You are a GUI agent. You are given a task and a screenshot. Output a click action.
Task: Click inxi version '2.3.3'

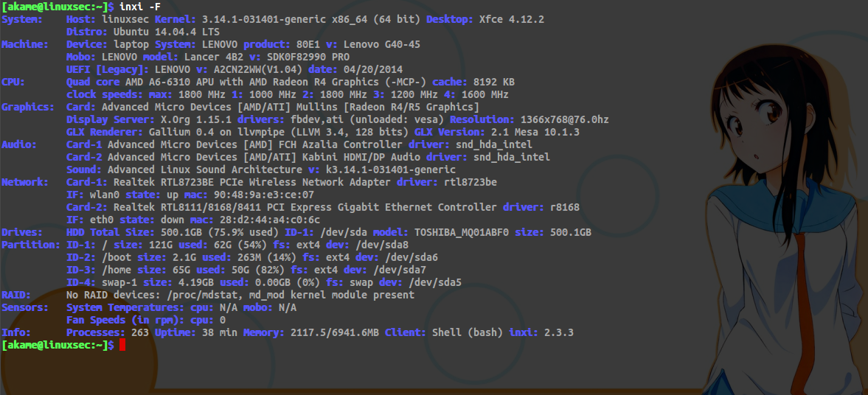558,333
